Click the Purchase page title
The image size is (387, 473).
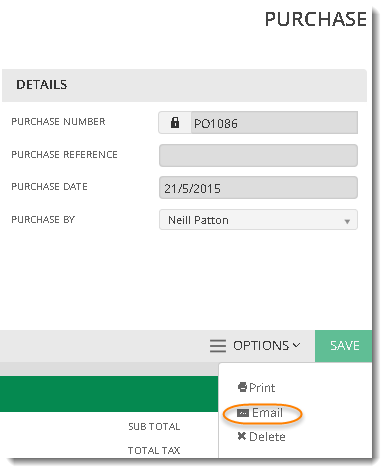click(316, 19)
